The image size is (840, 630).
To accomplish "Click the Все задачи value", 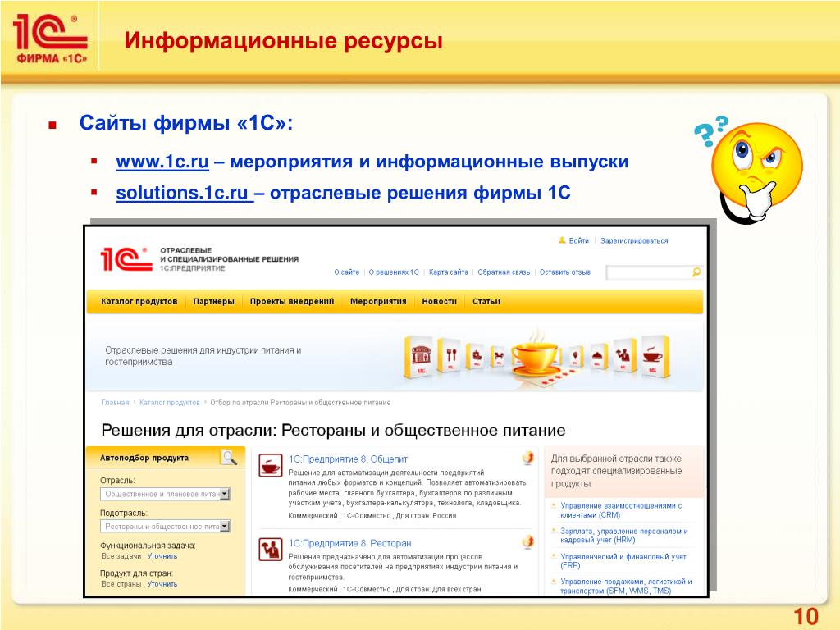I will click(x=121, y=556).
